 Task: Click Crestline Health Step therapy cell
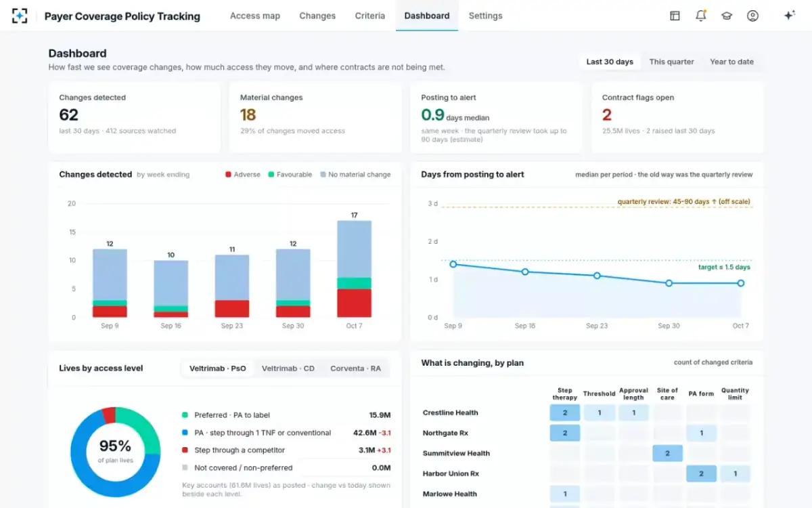click(565, 412)
